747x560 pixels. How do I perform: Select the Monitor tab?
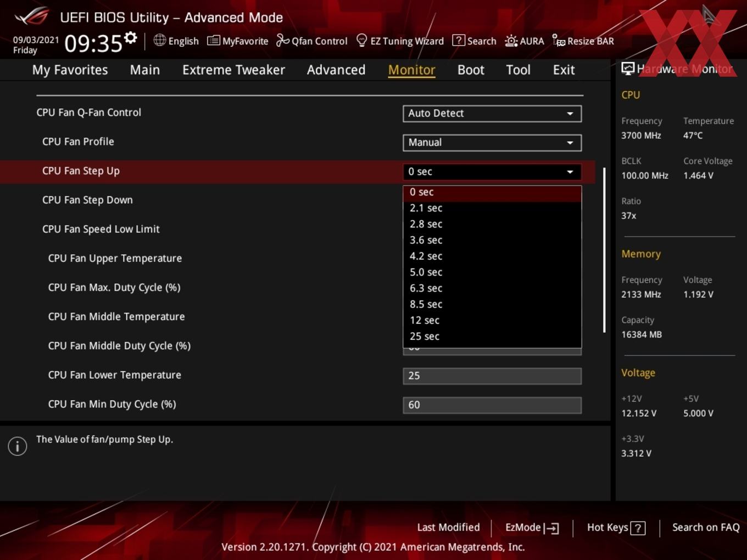(411, 70)
